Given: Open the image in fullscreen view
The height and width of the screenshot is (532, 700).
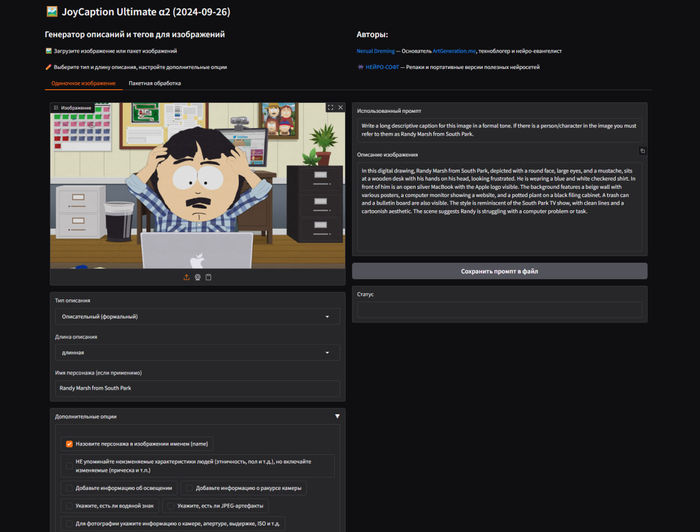Looking at the screenshot, I should 330,107.
